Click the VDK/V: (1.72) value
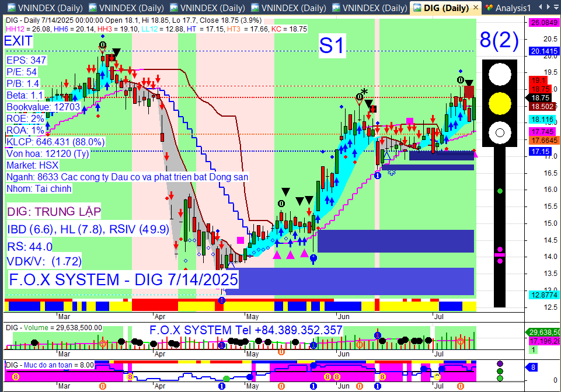Screen dimensions: 561x392 click(x=44, y=261)
